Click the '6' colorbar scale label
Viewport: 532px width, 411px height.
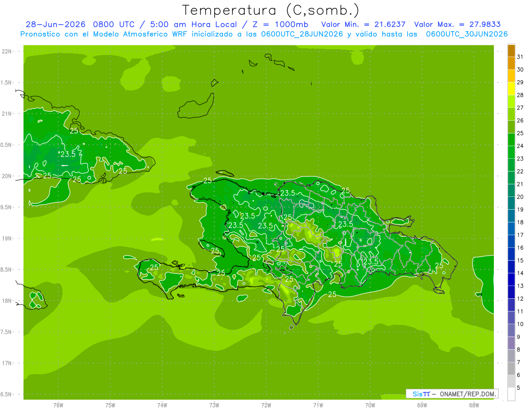(x=518, y=375)
